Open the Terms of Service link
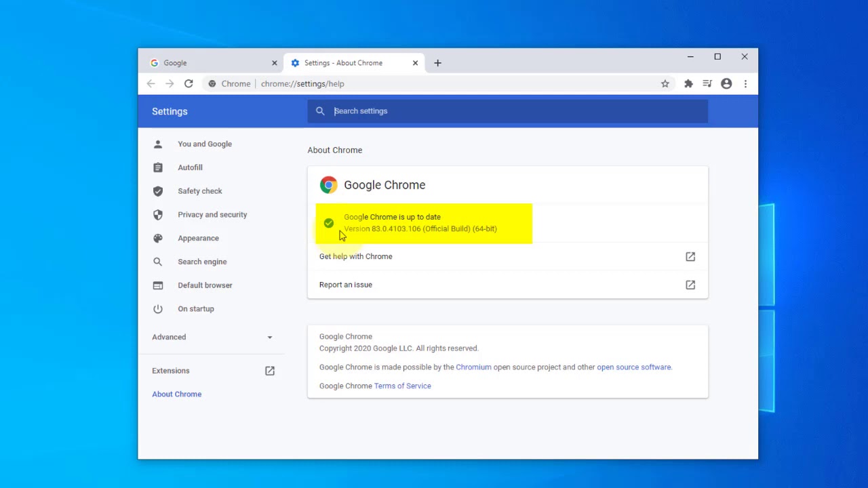The image size is (868, 488). click(403, 386)
